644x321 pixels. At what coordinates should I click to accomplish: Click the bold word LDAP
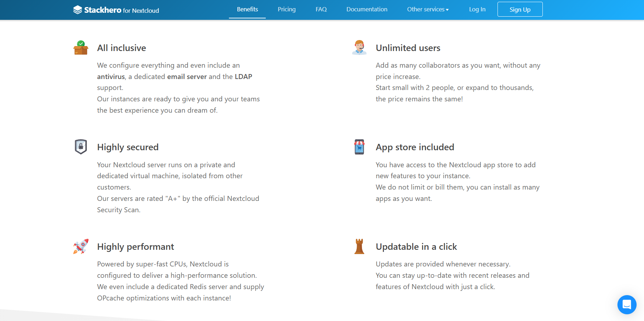pos(243,77)
